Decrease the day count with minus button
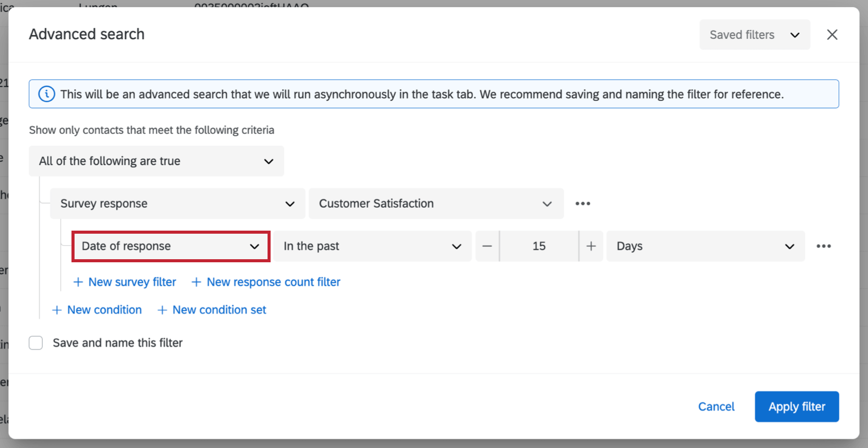This screenshot has width=868, height=448. coord(487,246)
